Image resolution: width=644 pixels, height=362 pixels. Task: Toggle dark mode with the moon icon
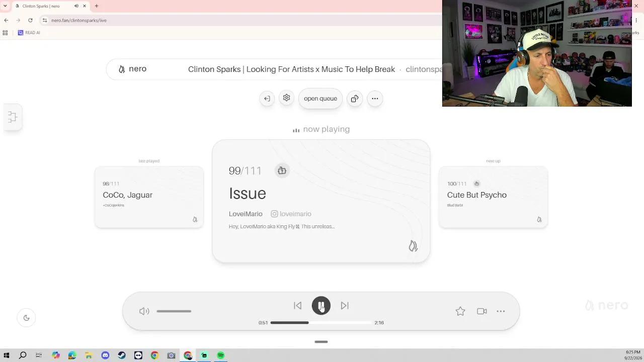(x=27, y=318)
